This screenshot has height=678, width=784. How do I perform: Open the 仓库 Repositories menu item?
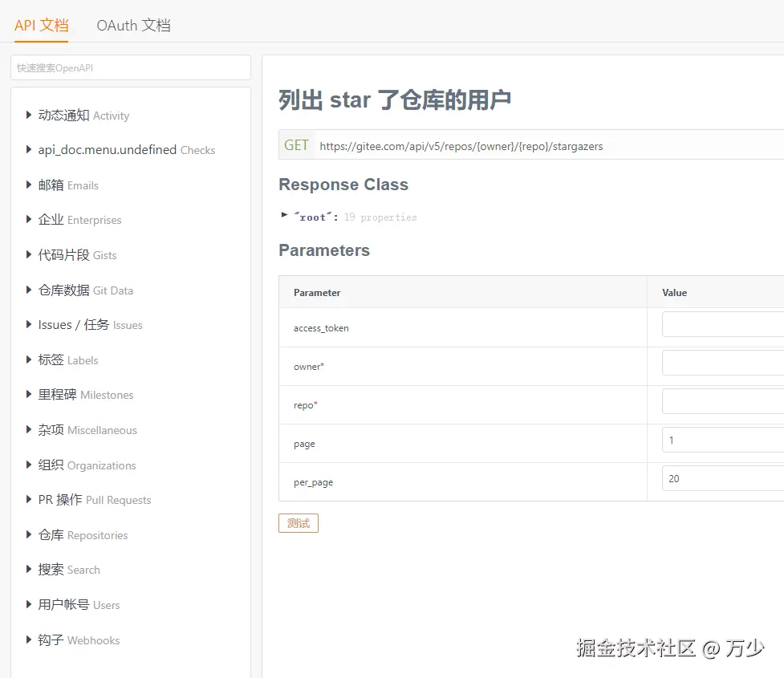[x=83, y=535]
